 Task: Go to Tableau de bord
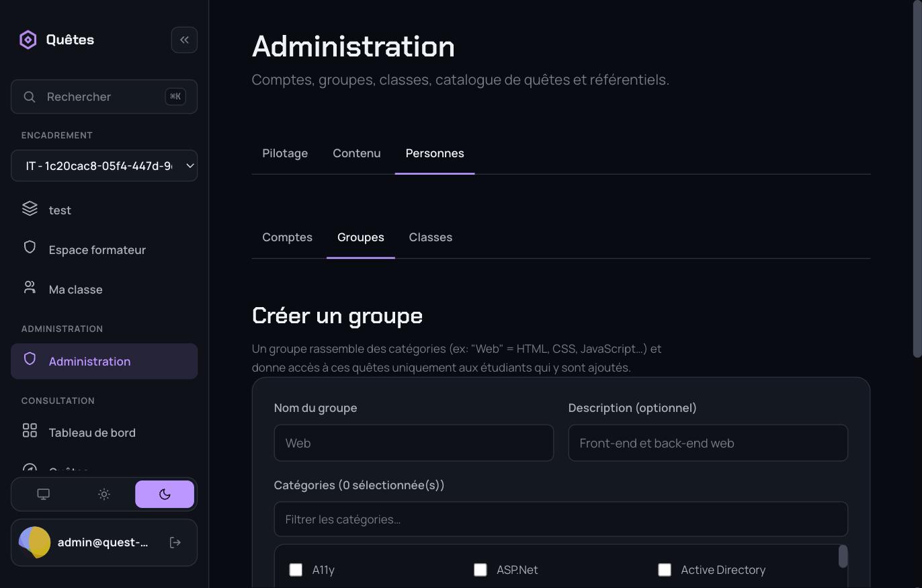pos(104,432)
